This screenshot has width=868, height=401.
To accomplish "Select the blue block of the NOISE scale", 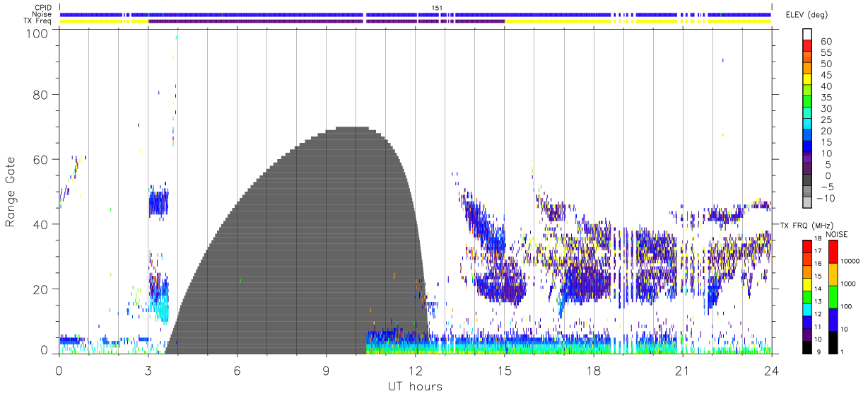I will [833, 319].
